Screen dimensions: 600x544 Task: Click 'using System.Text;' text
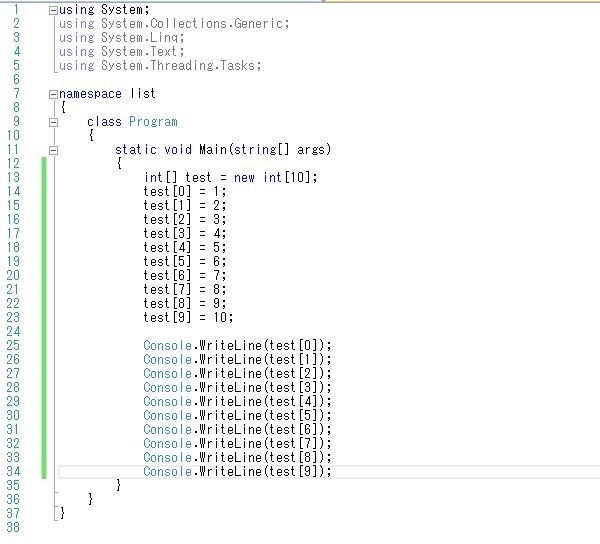(122, 52)
